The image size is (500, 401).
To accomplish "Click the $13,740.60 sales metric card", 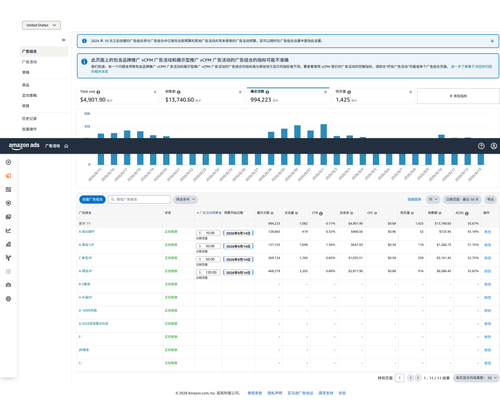I will tap(203, 96).
